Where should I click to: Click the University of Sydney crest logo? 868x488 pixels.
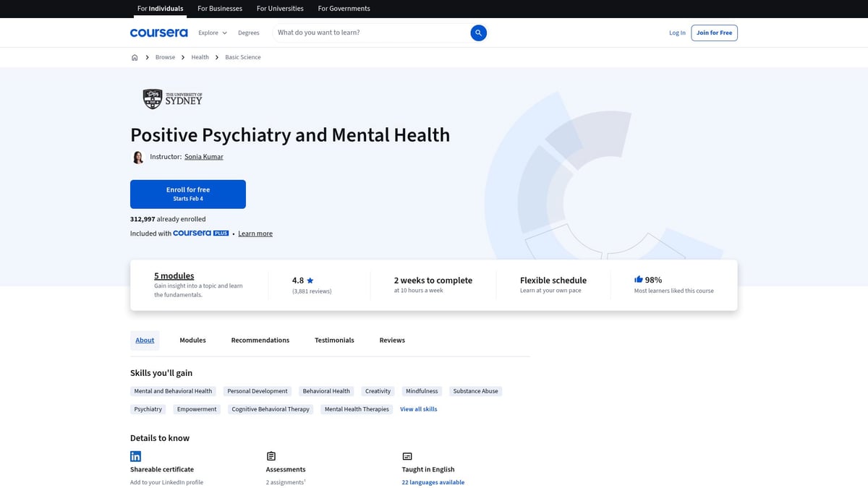[153, 98]
